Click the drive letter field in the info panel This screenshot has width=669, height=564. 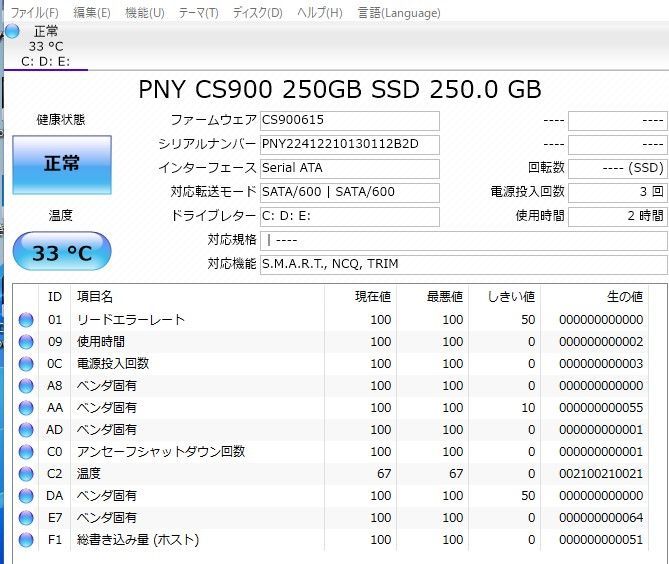coord(350,216)
